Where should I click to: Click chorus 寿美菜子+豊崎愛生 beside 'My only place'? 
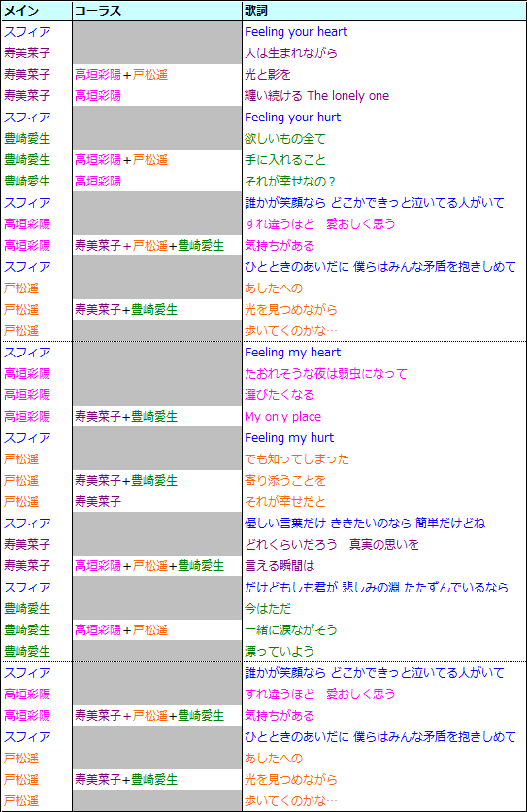point(126,417)
